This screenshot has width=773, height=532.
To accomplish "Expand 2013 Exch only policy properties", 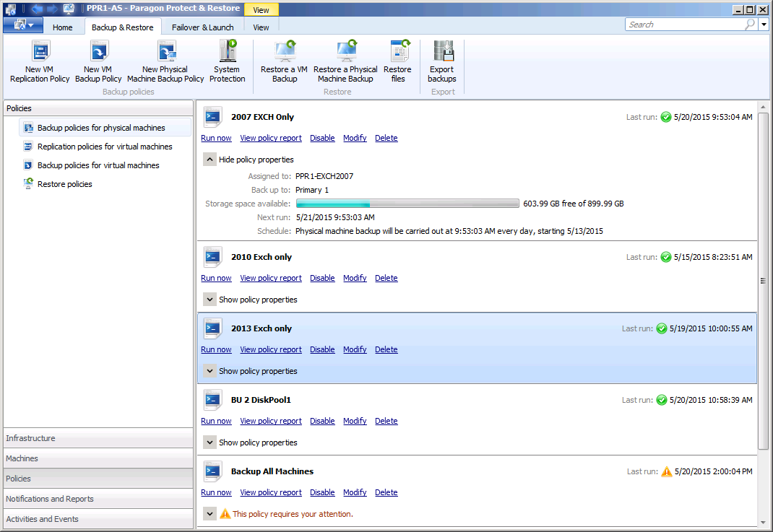I will point(210,370).
